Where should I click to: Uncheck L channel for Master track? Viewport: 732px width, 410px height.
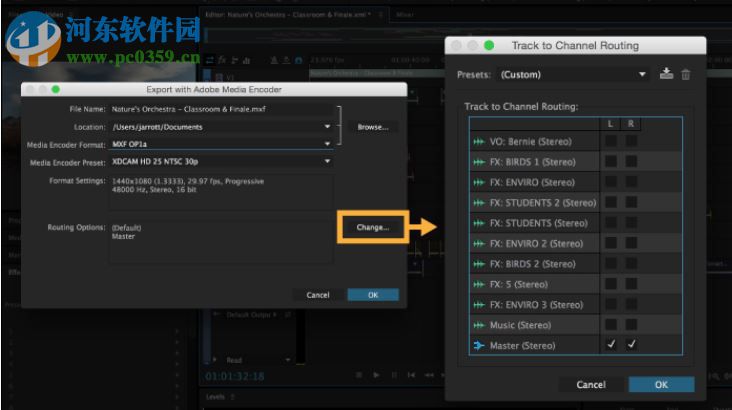click(x=611, y=345)
